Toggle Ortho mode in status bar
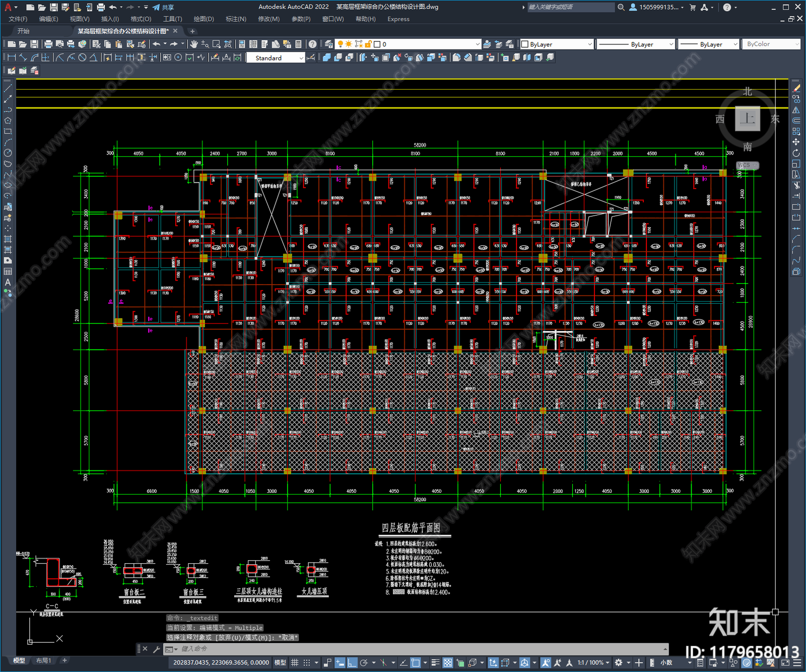The width and height of the screenshot is (806, 672). (352, 663)
